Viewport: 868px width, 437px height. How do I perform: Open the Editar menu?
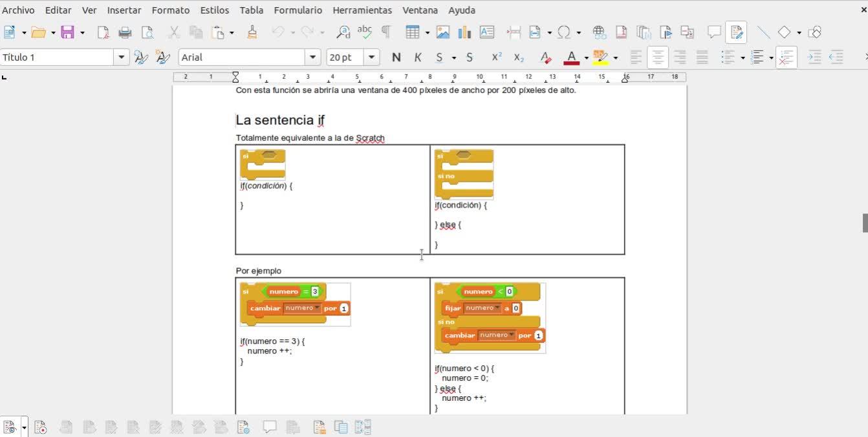pyautogui.click(x=59, y=10)
